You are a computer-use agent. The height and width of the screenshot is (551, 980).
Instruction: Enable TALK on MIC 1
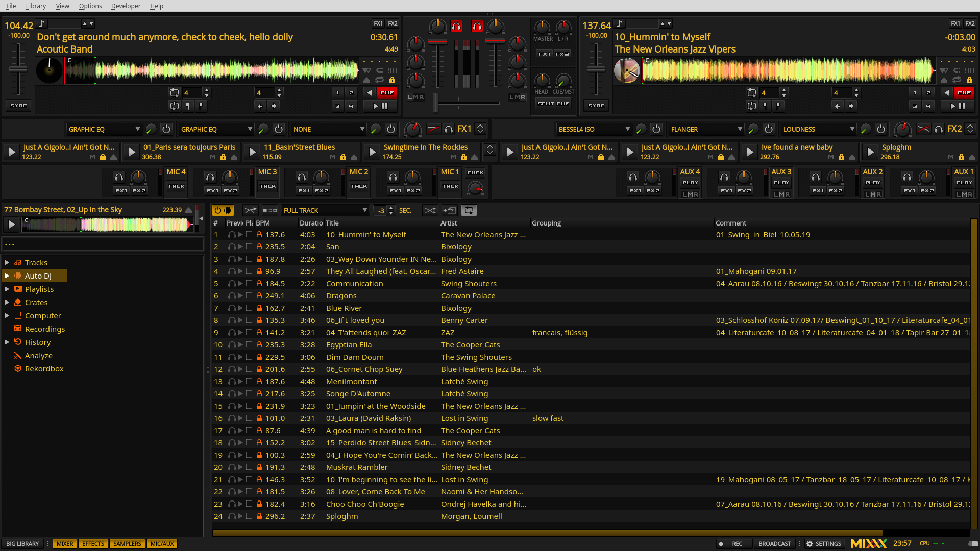click(450, 186)
